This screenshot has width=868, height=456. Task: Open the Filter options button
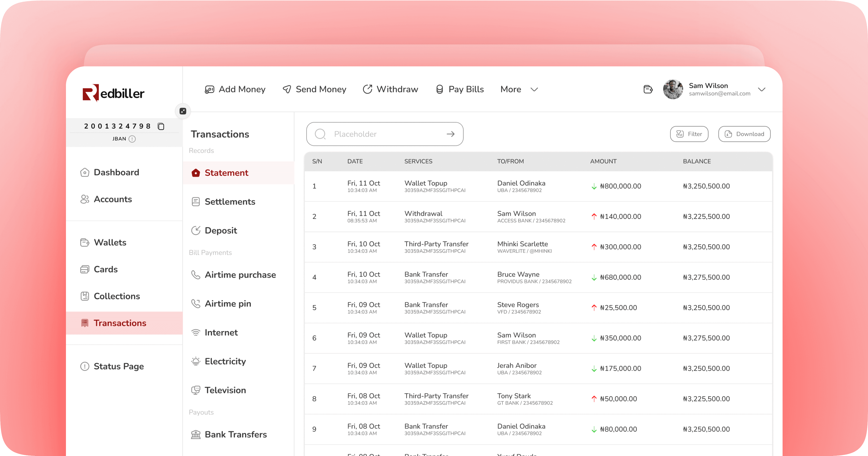(689, 134)
